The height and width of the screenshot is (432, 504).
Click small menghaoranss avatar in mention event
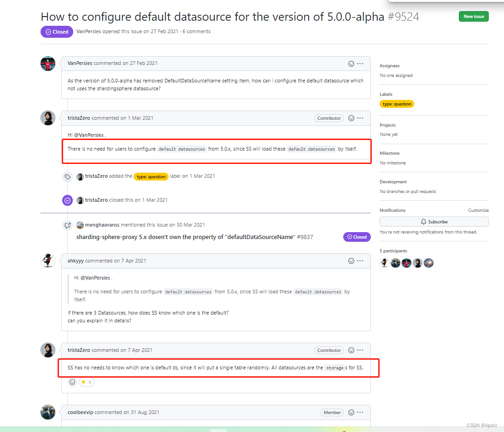[x=80, y=225]
